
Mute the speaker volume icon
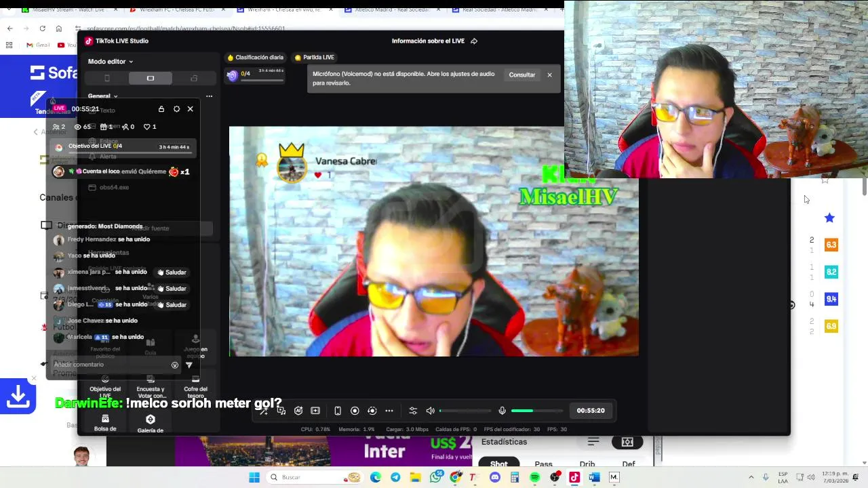pos(430,411)
